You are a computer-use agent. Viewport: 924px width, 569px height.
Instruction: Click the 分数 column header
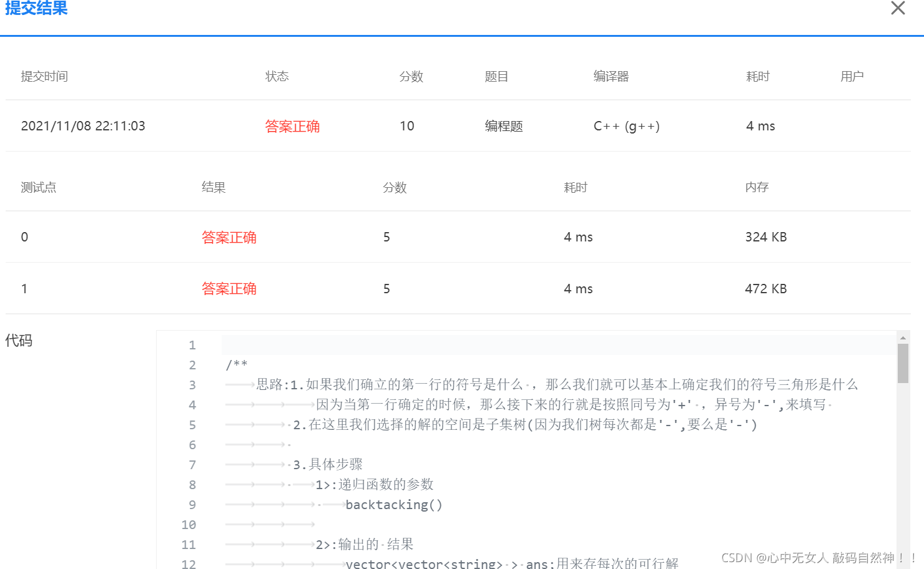[x=411, y=76]
